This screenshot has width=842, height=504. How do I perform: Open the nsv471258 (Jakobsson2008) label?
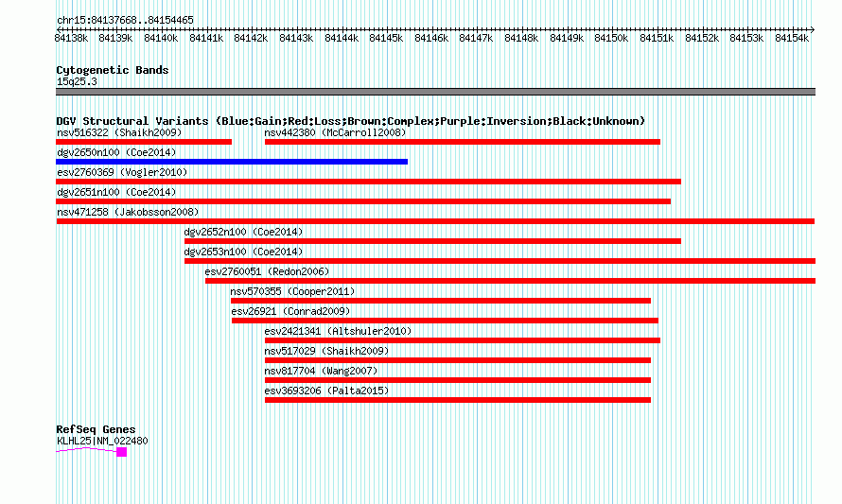pyautogui.click(x=128, y=212)
